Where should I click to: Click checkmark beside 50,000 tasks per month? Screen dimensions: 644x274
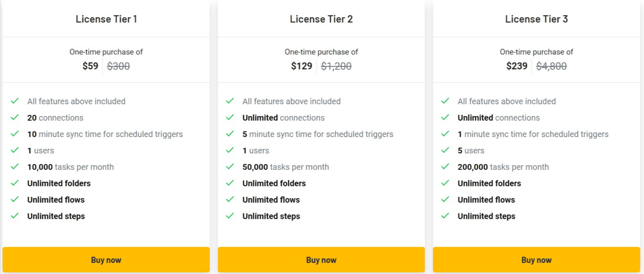click(230, 166)
